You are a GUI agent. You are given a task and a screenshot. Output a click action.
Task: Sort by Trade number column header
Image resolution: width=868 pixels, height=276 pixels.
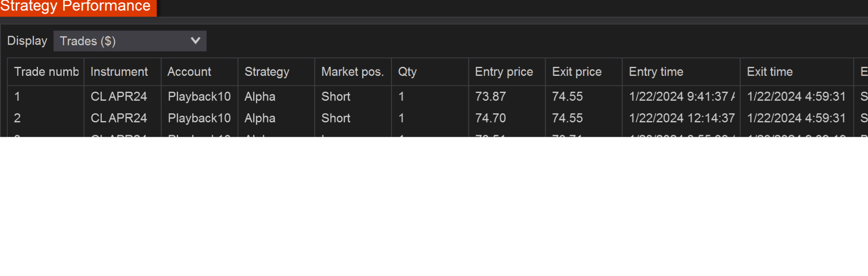tap(46, 72)
